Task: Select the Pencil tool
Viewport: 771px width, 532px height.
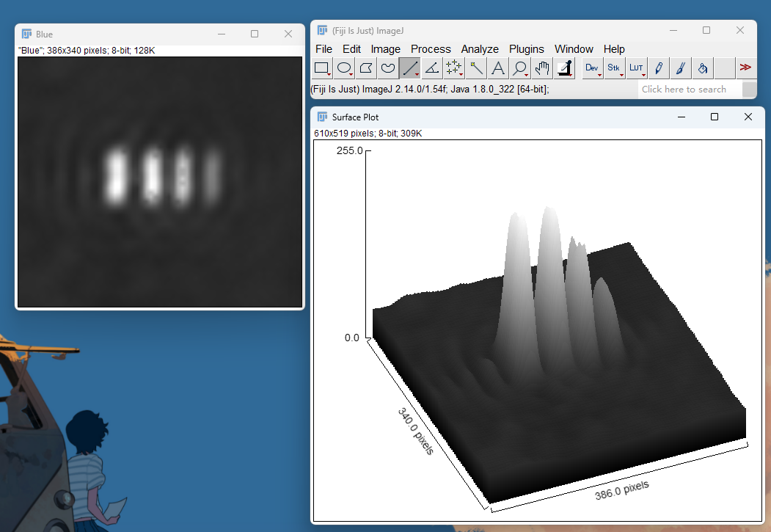Action: coord(659,68)
